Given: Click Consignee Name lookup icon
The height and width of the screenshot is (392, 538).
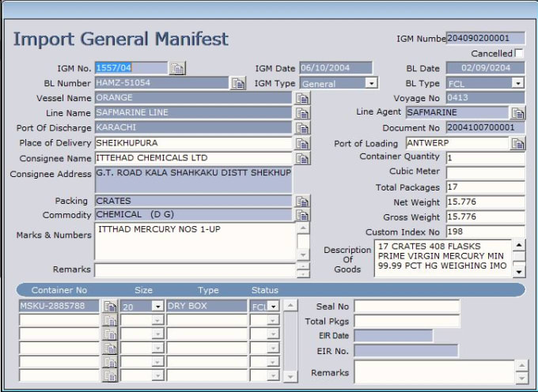Looking at the screenshot, I should 302,158.
